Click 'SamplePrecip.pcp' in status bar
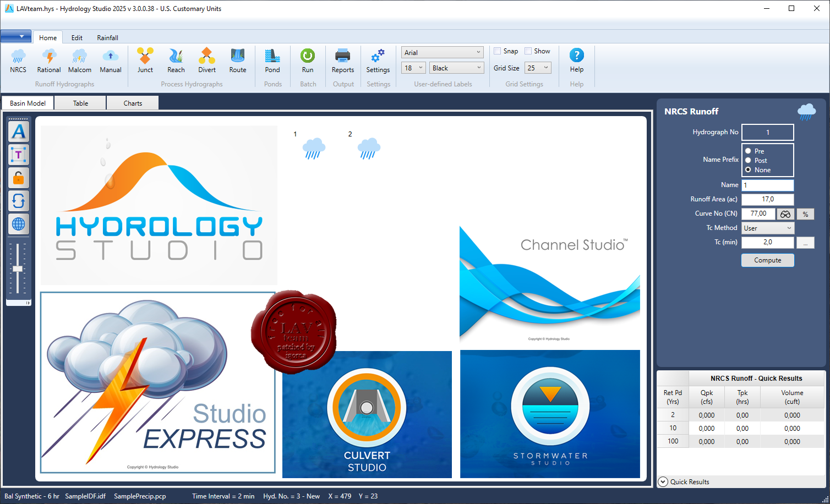The image size is (830, 504). click(140, 496)
